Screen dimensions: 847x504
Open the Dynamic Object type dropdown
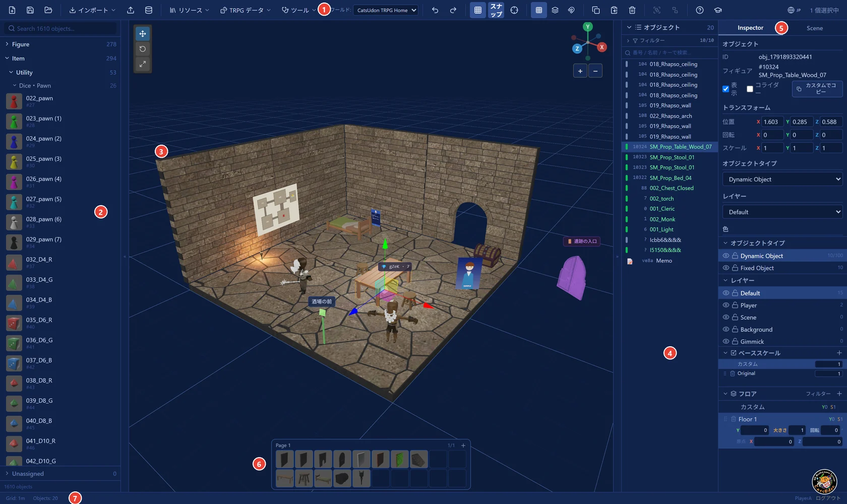point(782,179)
